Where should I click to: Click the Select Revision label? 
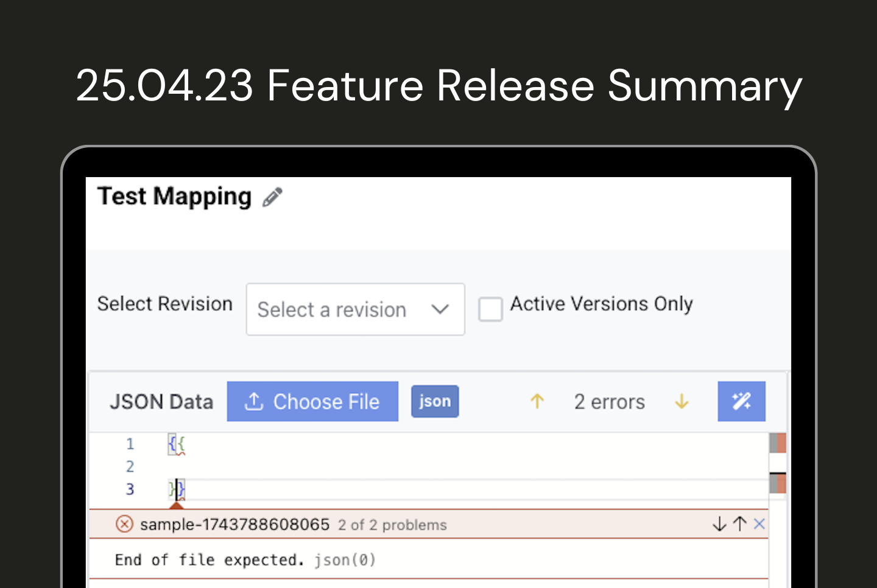(x=165, y=304)
